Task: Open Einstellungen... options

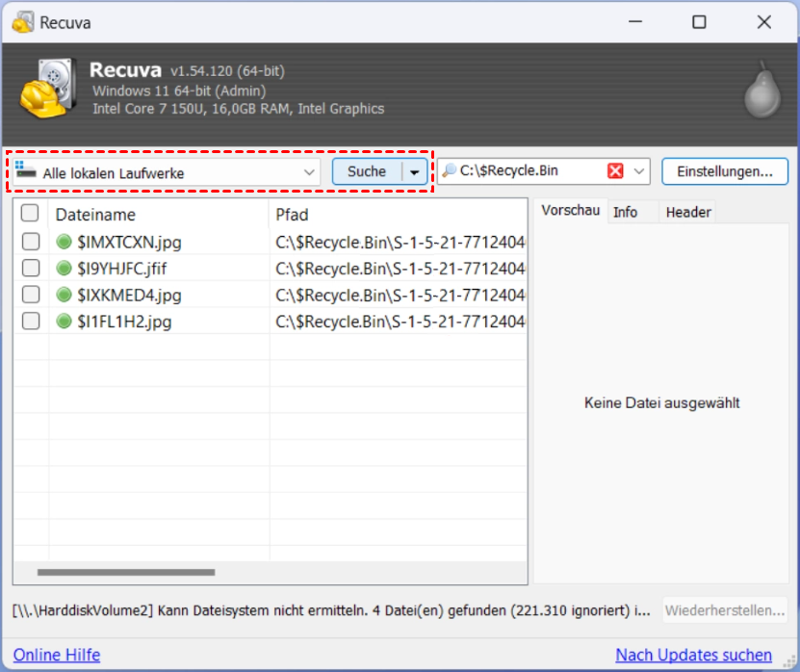Action: 725,171
